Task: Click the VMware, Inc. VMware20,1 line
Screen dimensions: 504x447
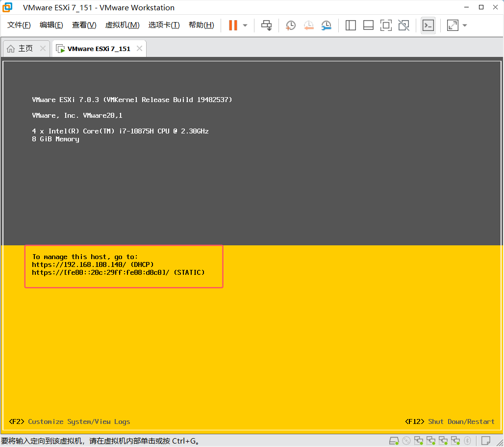Action: pyautogui.click(x=77, y=115)
